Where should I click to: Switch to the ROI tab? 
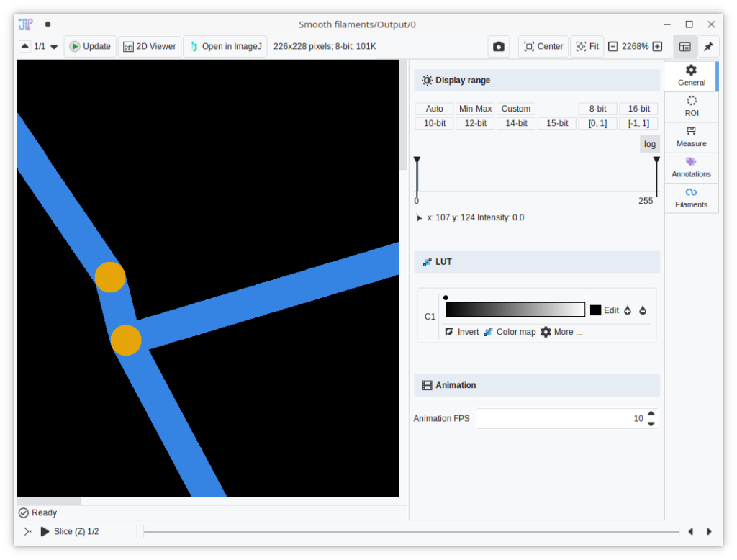[x=691, y=107]
